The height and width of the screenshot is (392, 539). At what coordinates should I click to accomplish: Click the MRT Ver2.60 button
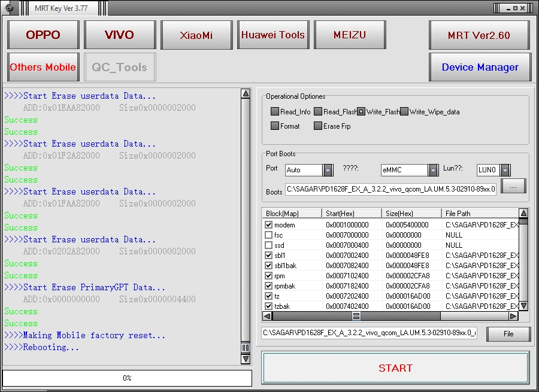pos(479,35)
